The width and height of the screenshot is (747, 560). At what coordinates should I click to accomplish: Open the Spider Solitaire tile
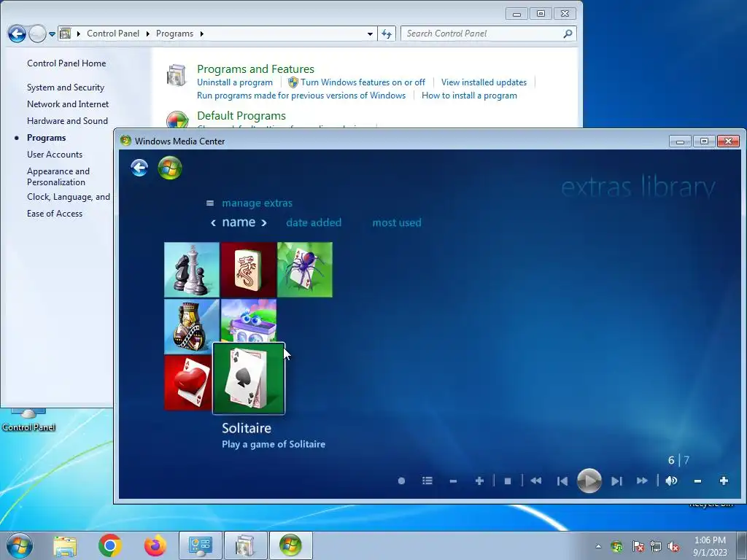tap(305, 270)
